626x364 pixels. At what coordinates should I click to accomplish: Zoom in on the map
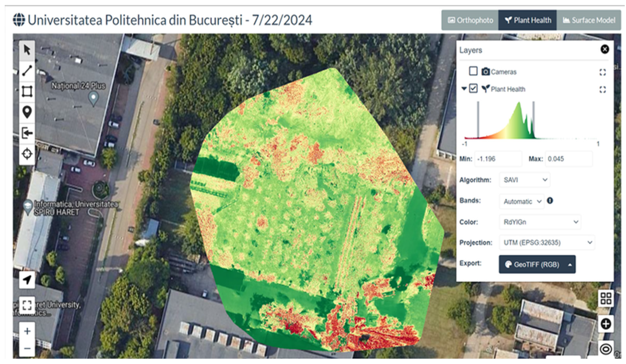pos(27,331)
